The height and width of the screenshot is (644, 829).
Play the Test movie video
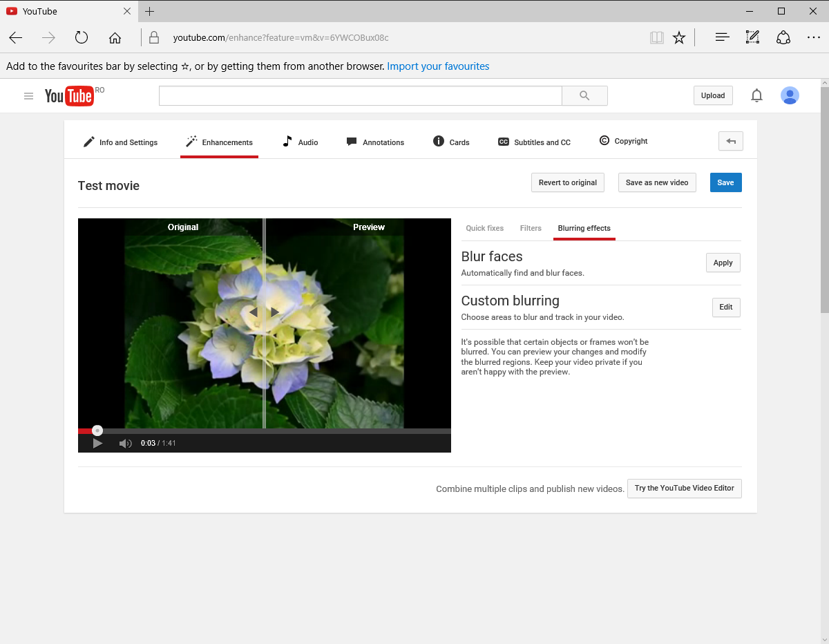pos(97,443)
